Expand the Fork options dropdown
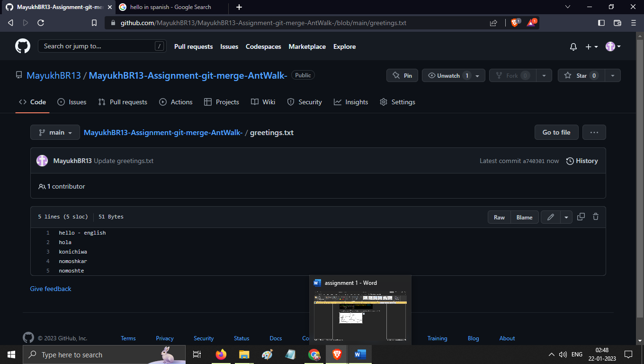 (x=544, y=75)
